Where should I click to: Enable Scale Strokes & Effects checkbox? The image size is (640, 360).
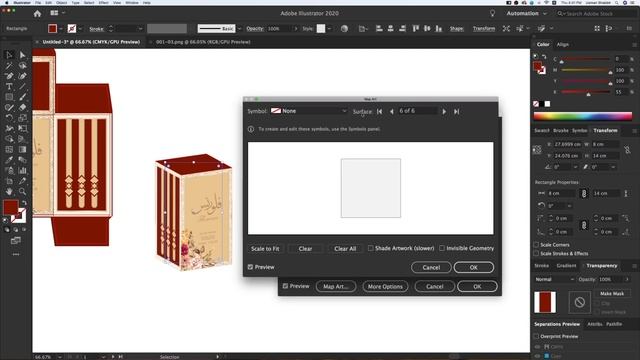click(536, 253)
